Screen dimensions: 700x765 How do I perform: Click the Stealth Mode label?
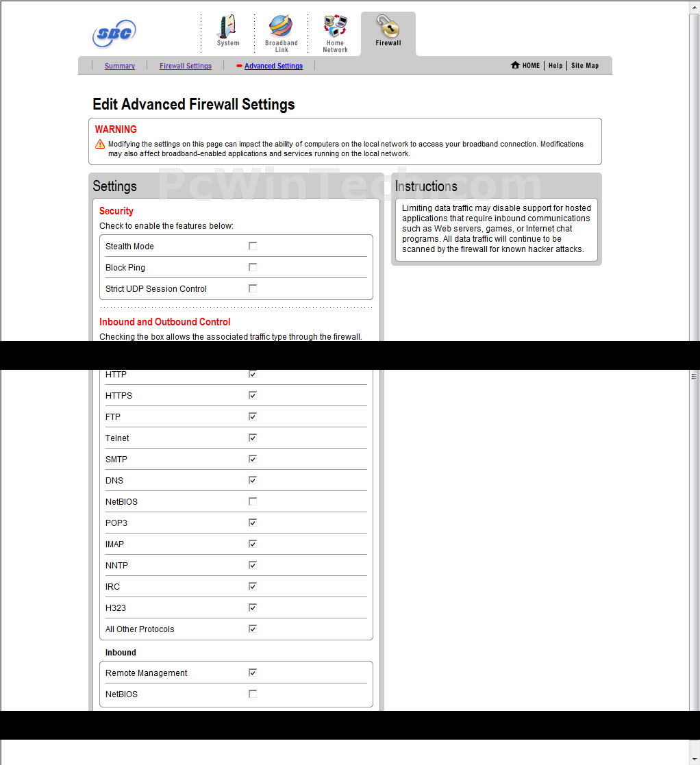(x=129, y=247)
